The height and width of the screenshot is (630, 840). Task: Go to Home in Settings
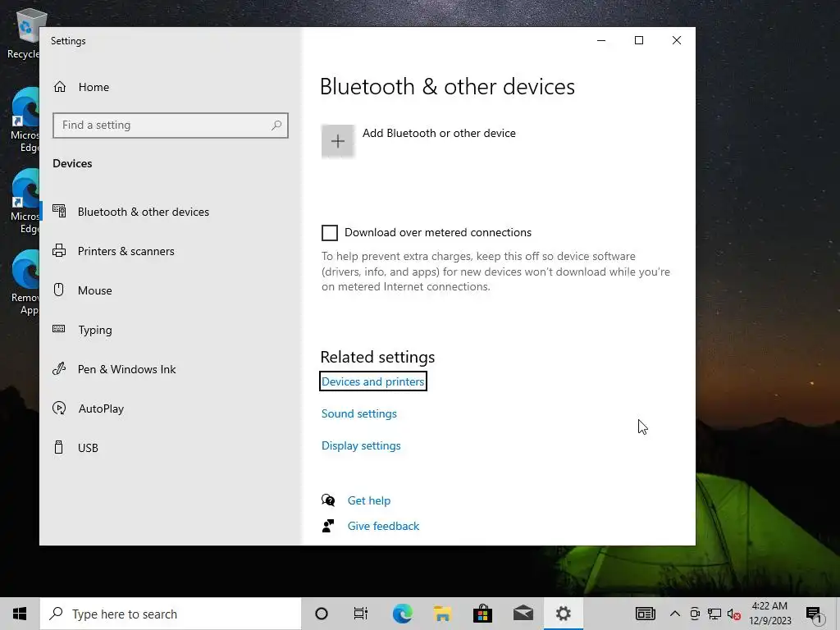click(171, 87)
